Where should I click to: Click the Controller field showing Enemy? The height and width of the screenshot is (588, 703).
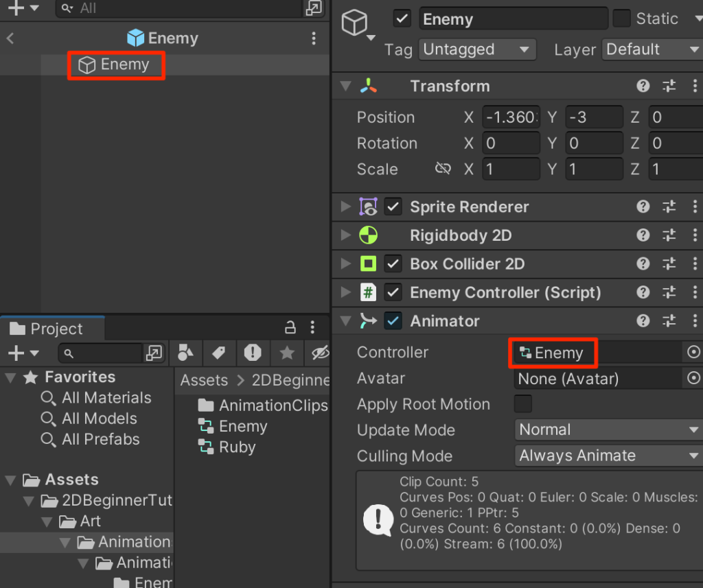(x=597, y=353)
